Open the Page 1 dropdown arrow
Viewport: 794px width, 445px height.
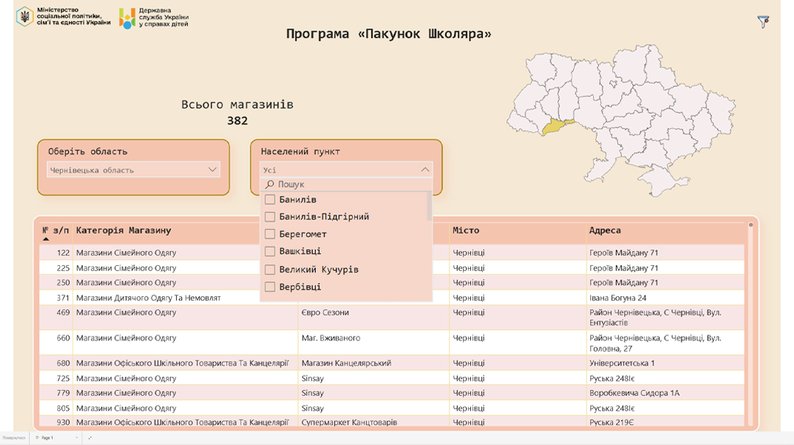click(76, 438)
